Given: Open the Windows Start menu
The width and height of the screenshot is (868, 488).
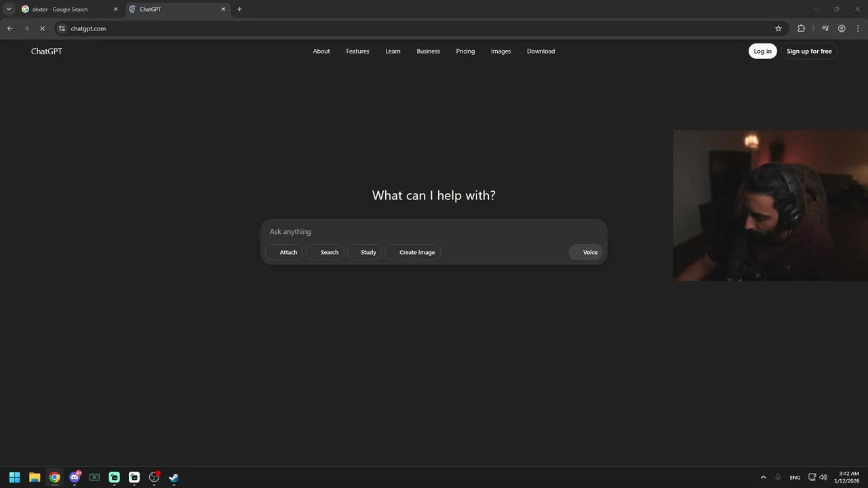Looking at the screenshot, I should (x=15, y=477).
